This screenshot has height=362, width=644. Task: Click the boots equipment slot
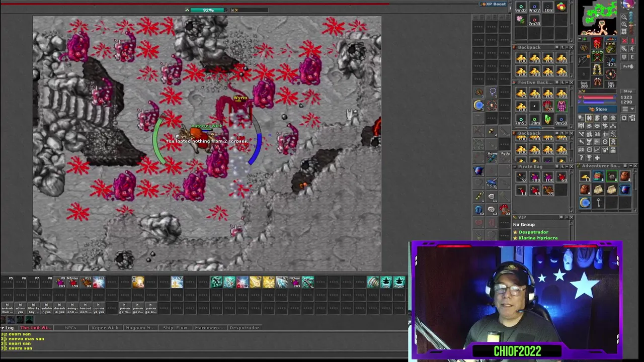(597, 81)
